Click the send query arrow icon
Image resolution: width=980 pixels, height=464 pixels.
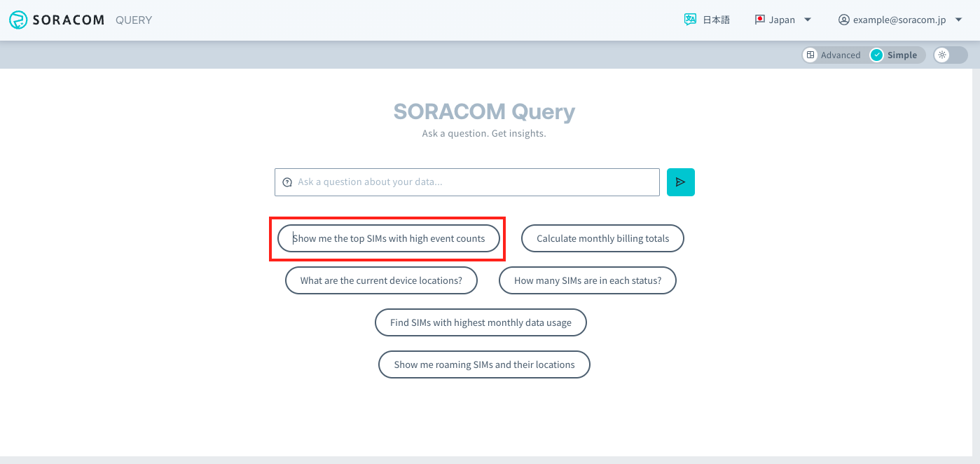coord(680,182)
